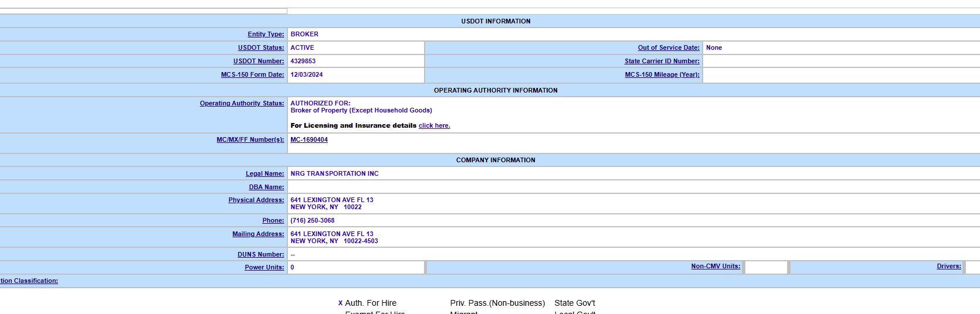
Task: Open the USDOT Number help link
Action: [259, 62]
